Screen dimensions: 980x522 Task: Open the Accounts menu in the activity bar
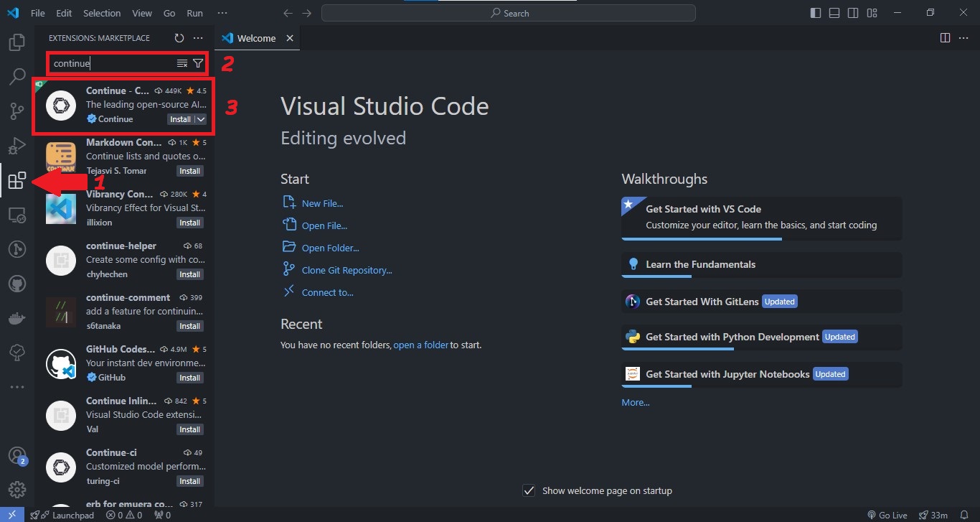[x=17, y=455]
